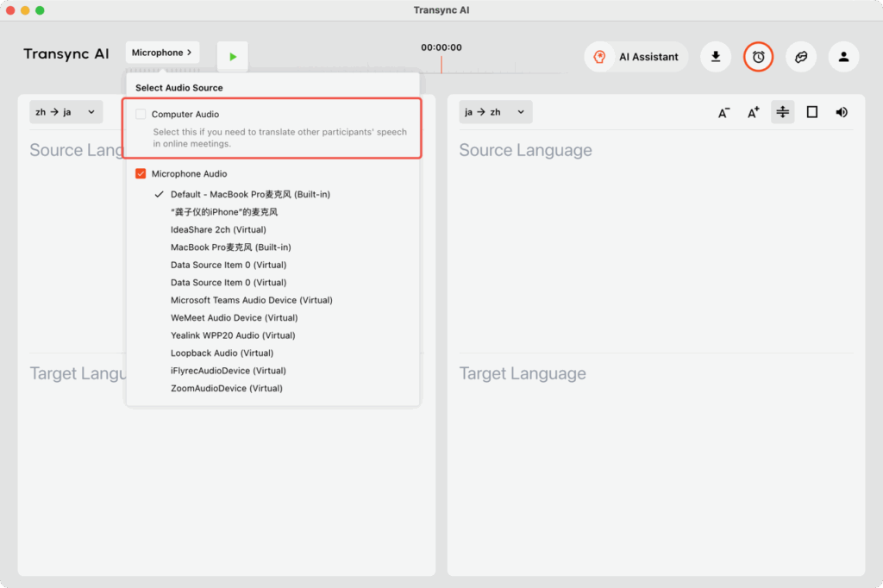Uncheck the Microphone Audio checkbox
The width and height of the screenshot is (883, 588).
141,174
